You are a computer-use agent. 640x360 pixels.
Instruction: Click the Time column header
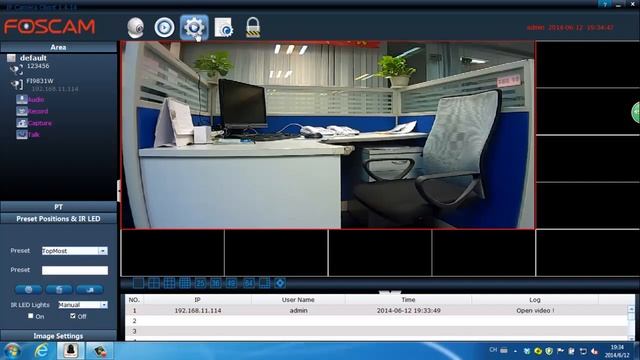tap(408, 300)
